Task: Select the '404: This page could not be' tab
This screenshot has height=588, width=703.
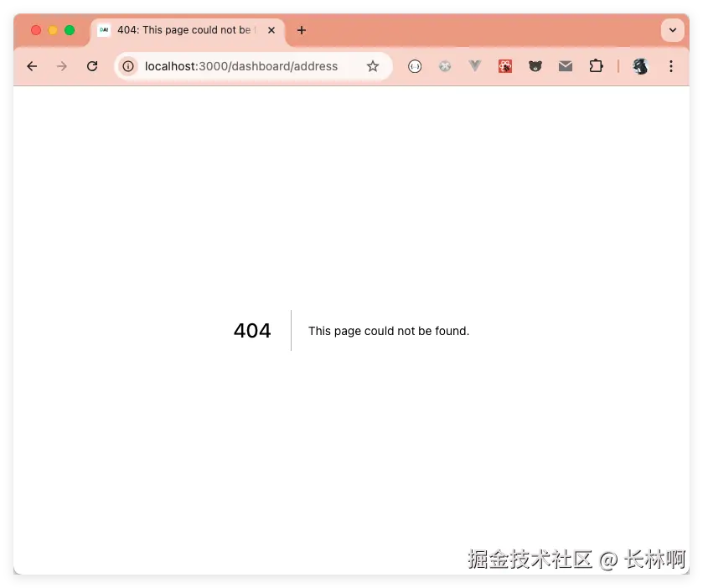Action: [x=188, y=31]
